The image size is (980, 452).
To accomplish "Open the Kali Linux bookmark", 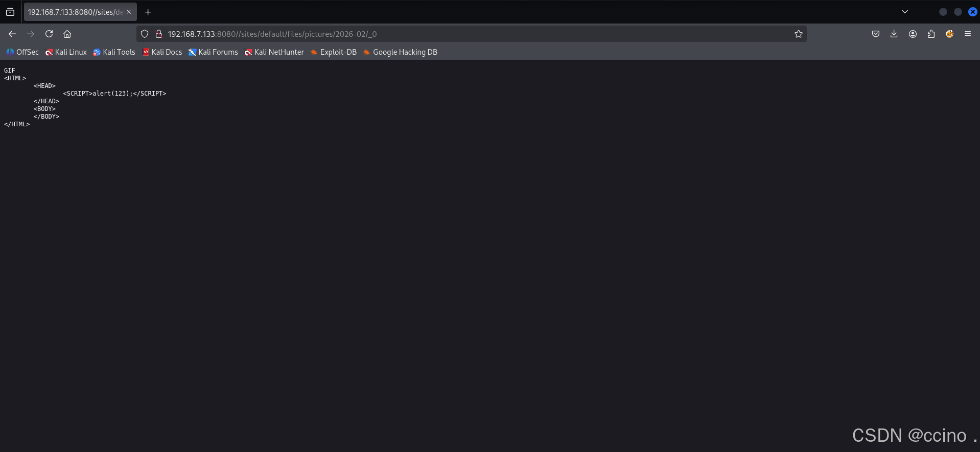I will tap(66, 52).
